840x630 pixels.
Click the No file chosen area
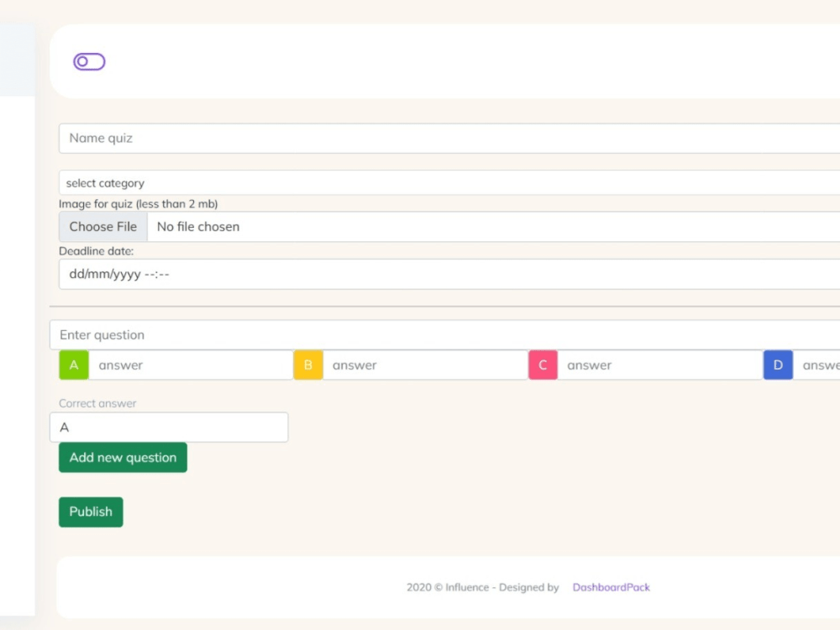coord(197,226)
